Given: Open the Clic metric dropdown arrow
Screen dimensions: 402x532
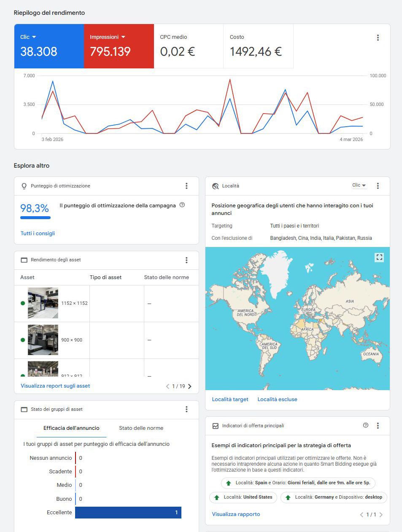Looking at the screenshot, I should click(34, 37).
